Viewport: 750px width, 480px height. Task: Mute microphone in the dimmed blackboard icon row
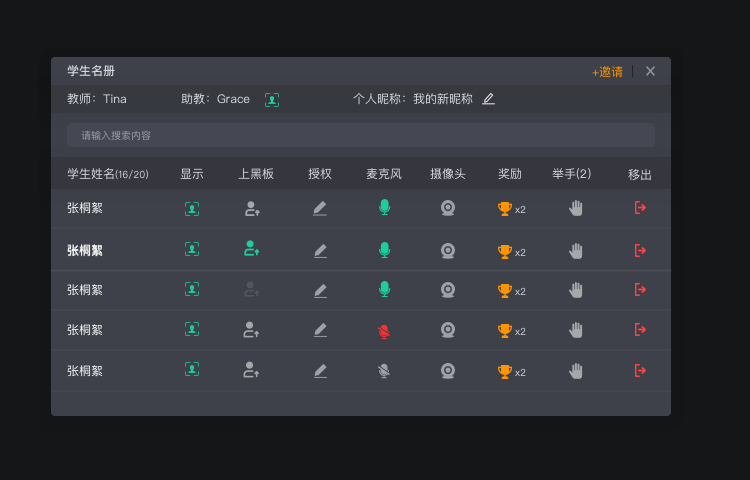coord(384,289)
